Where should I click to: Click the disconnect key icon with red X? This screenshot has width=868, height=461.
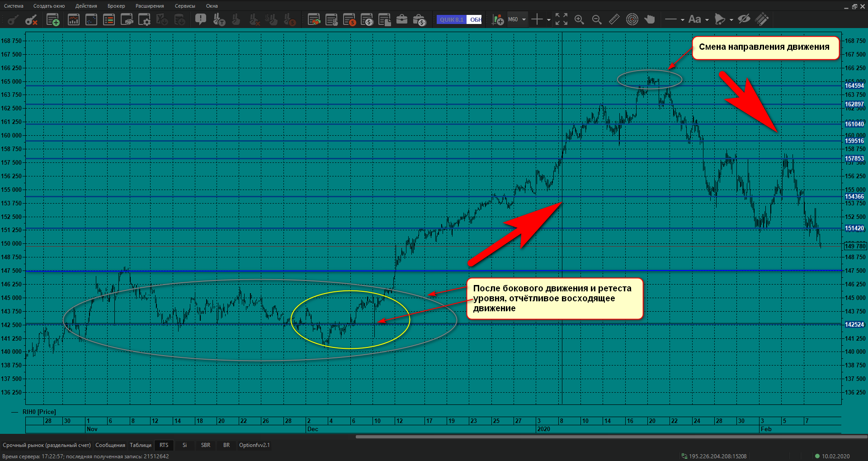pos(31,19)
